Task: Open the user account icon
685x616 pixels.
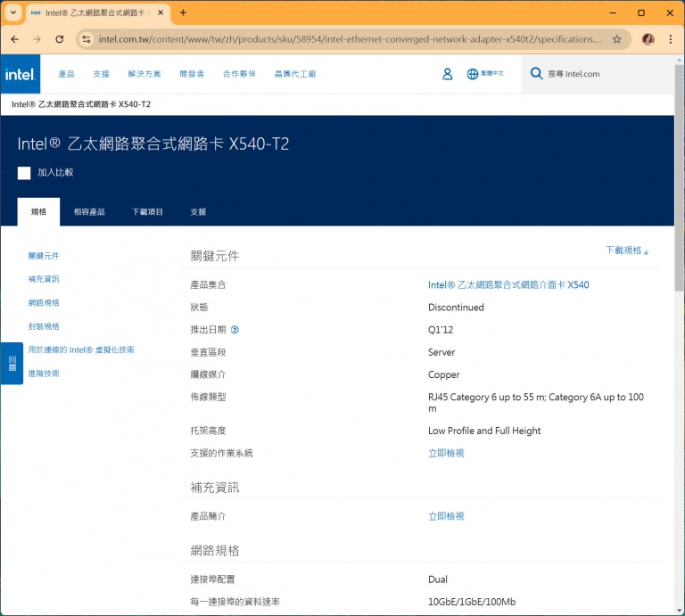Action: pos(447,74)
